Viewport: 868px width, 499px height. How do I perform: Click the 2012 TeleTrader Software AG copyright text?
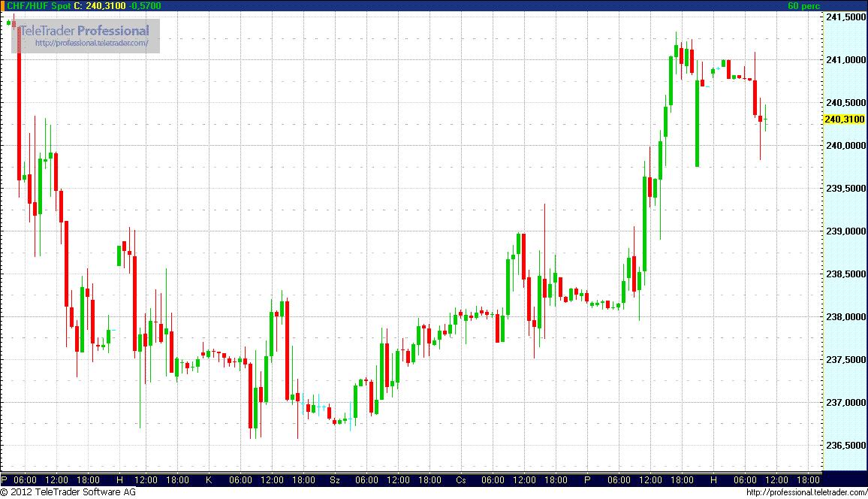[68, 491]
